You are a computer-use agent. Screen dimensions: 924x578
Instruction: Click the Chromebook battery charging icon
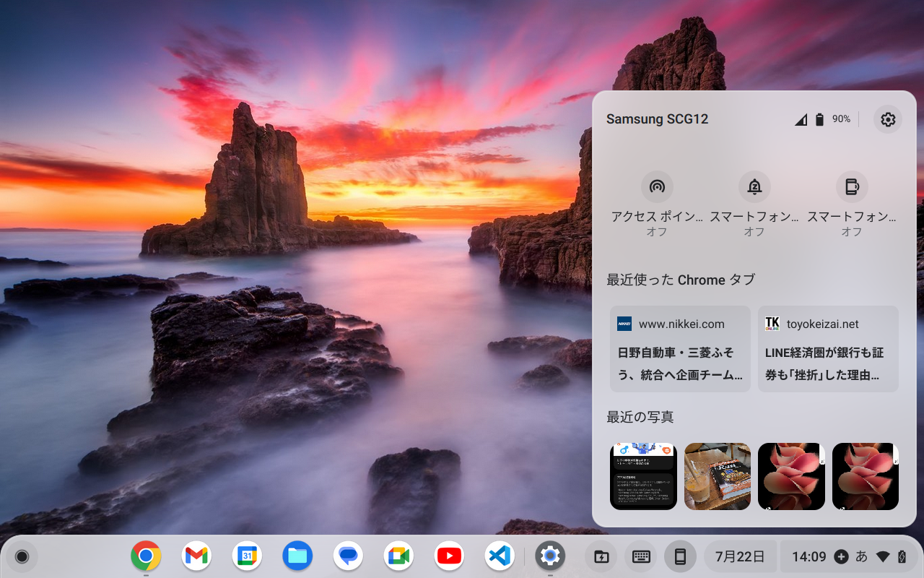coord(902,557)
